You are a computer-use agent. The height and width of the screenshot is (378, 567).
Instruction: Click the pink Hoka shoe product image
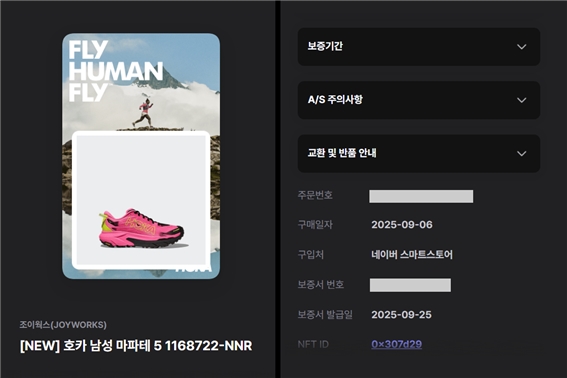[x=141, y=229]
